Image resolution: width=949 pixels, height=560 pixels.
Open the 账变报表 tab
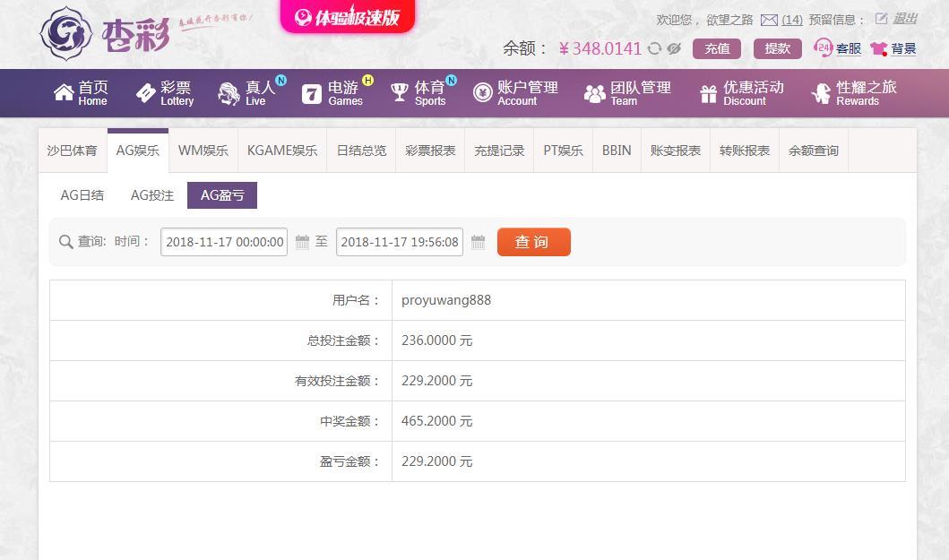(676, 151)
